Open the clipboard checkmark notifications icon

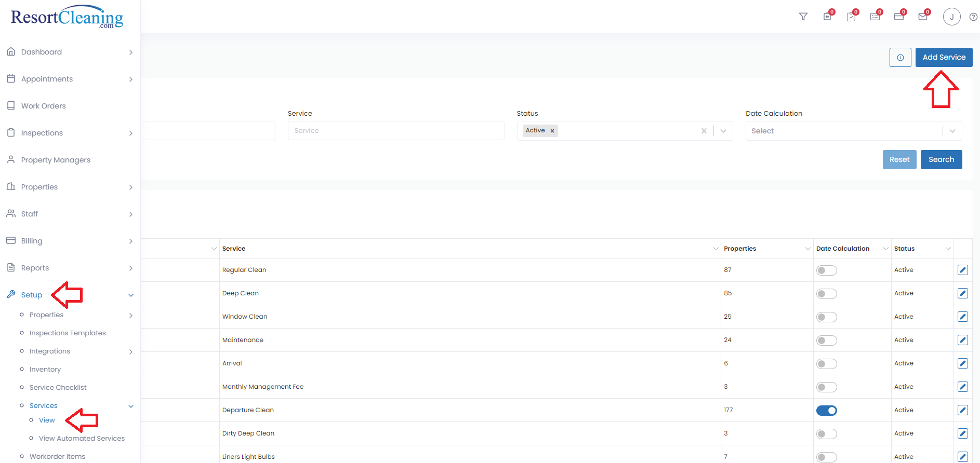[851, 17]
